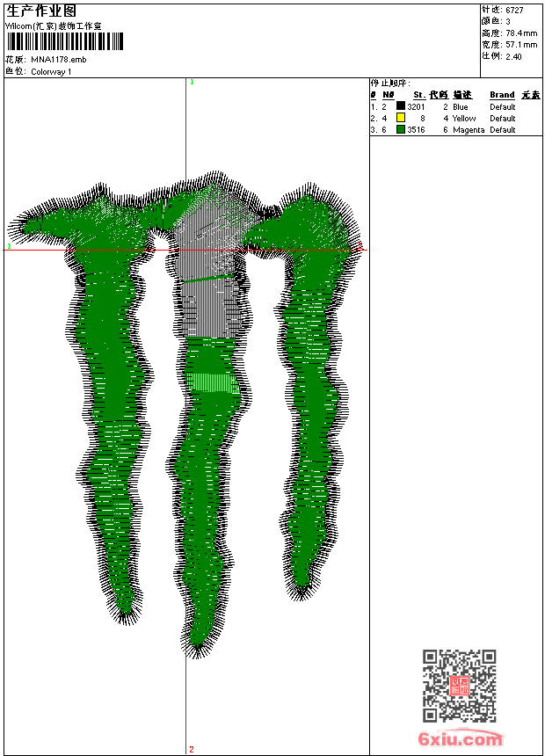The image size is (545, 756).
Task: Click the Wilcom studio name line
Action: 54,26
